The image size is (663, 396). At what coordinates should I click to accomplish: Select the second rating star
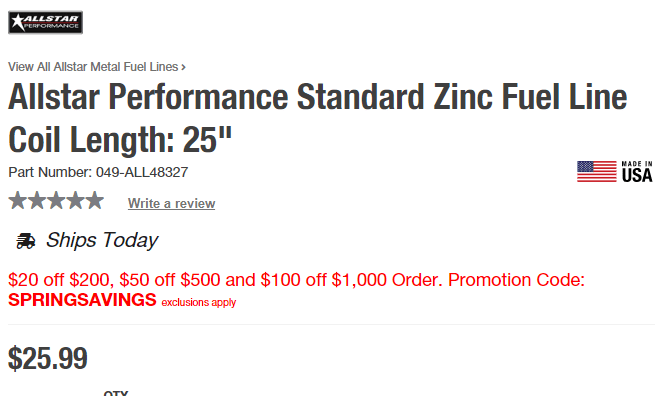click(37, 200)
